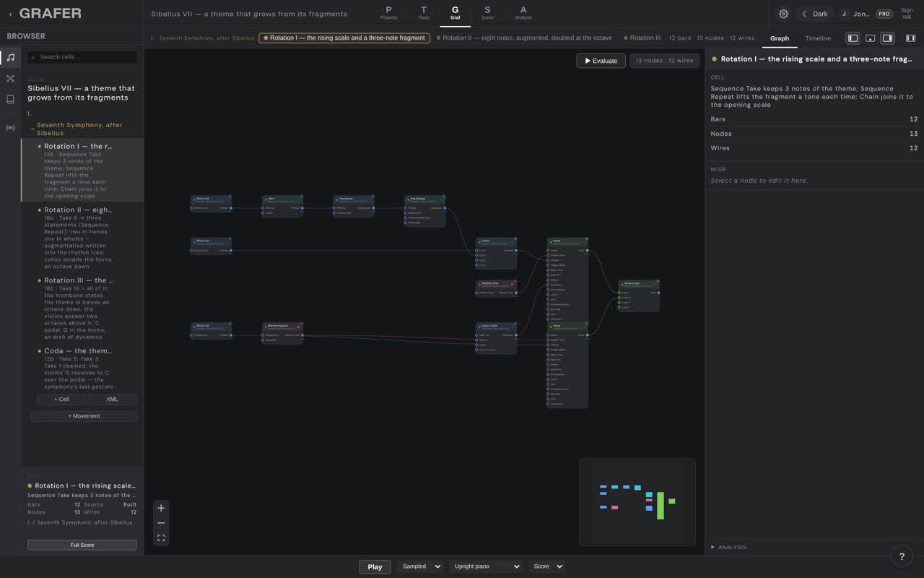The image size is (924, 578).
Task: Click Sign out link
Action: coord(907,14)
